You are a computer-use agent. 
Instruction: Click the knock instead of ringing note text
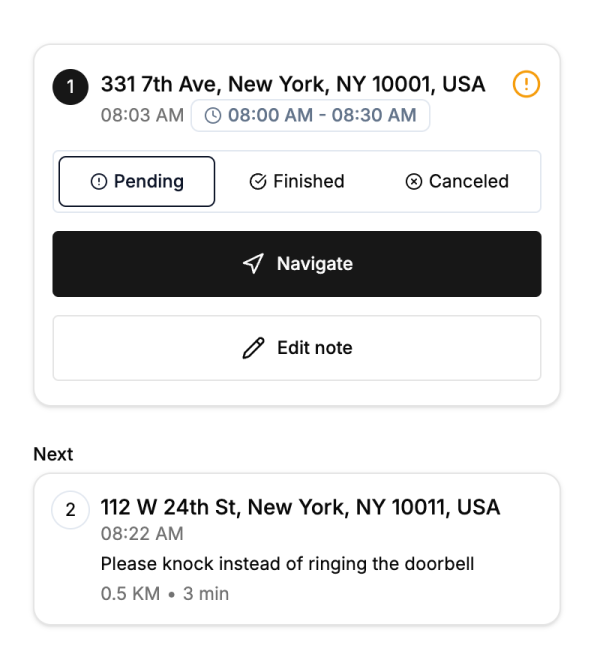[287, 564]
